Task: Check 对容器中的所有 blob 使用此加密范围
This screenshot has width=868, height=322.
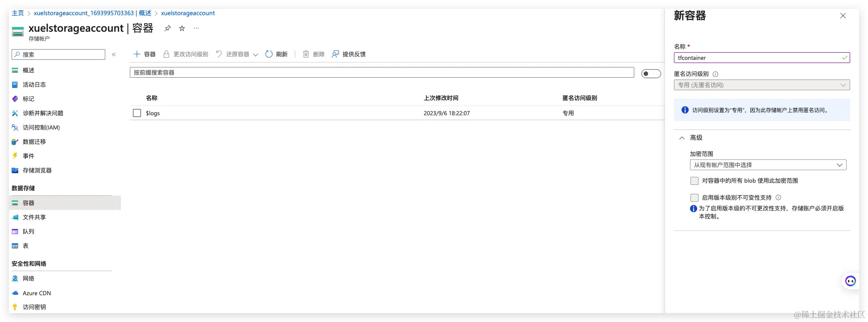Action: point(694,181)
